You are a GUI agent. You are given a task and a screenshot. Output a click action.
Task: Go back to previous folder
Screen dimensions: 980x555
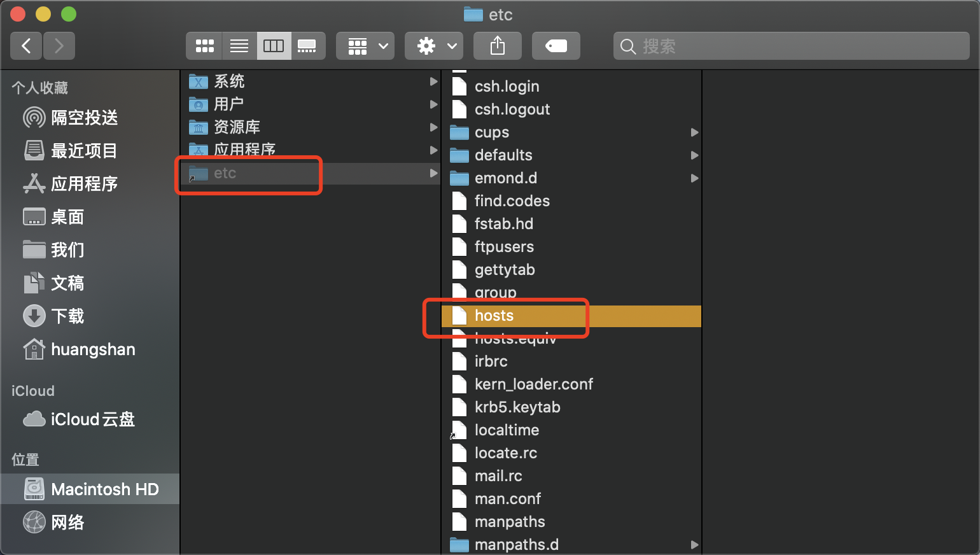[26, 46]
